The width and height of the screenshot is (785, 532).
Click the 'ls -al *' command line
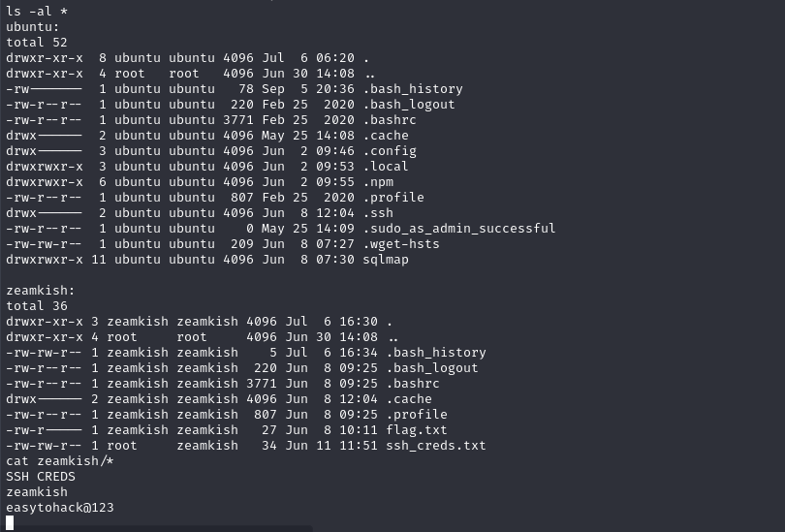(x=37, y=11)
